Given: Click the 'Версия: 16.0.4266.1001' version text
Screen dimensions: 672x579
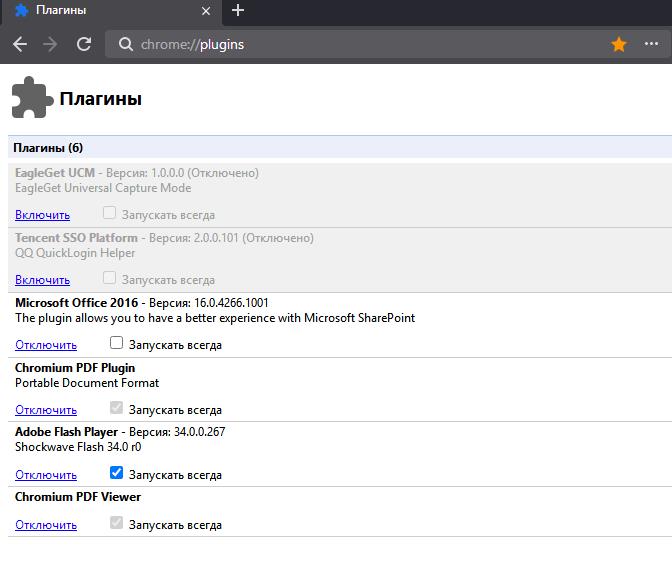Looking at the screenshot, I should point(209,303).
